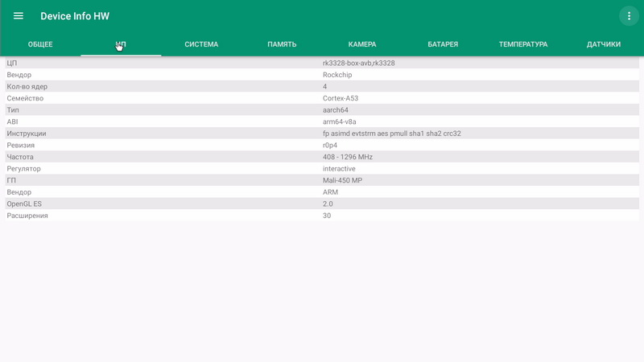This screenshot has width=644, height=362.
Task: Open the three-dot overflow menu
Action: point(628,16)
